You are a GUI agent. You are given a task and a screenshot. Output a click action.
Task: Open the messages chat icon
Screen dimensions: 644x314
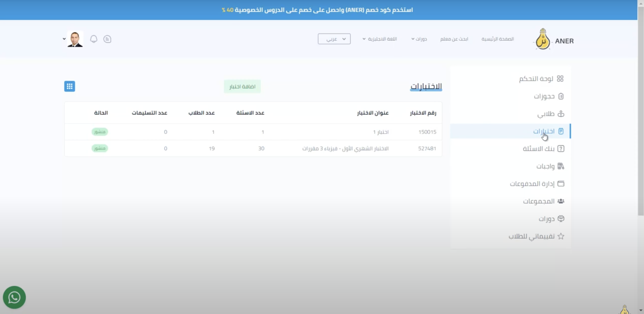(107, 39)
